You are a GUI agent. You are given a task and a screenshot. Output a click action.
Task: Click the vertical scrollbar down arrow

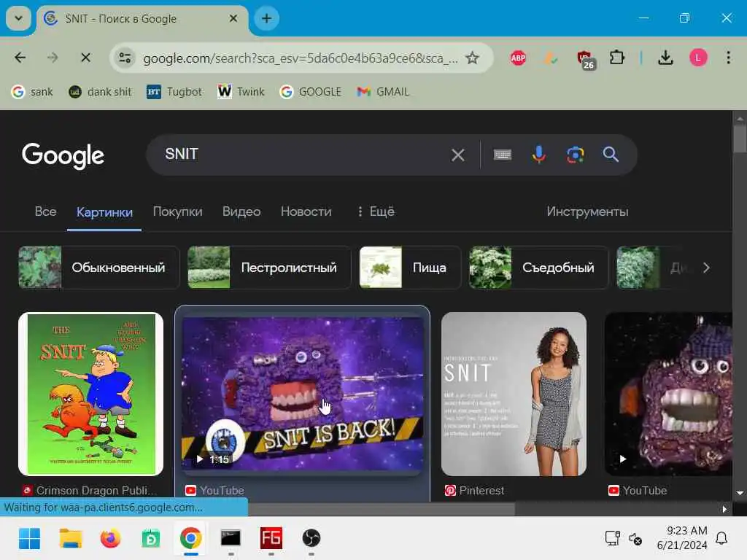[x=740, y=493]
